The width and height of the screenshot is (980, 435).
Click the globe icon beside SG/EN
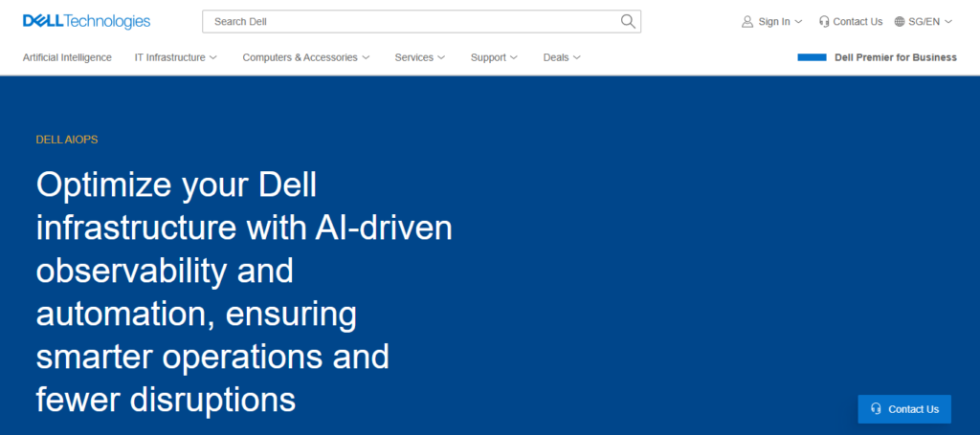(x=900, y=22)
